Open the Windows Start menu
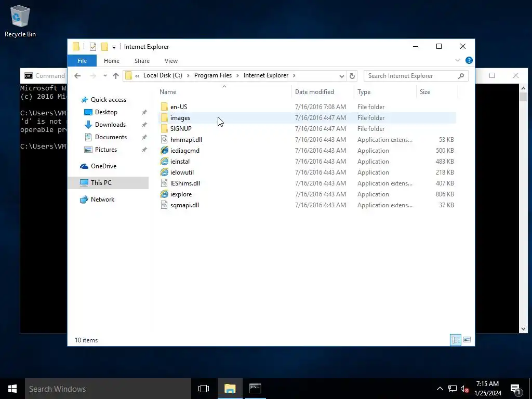The height and width of the screenshot is (399, 532). [12, 389]
